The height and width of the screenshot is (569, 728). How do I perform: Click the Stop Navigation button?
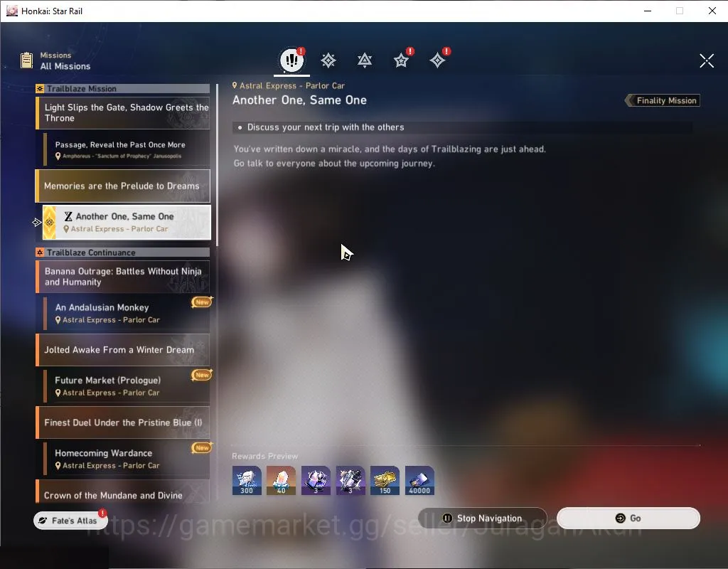[x=483, y=518]
